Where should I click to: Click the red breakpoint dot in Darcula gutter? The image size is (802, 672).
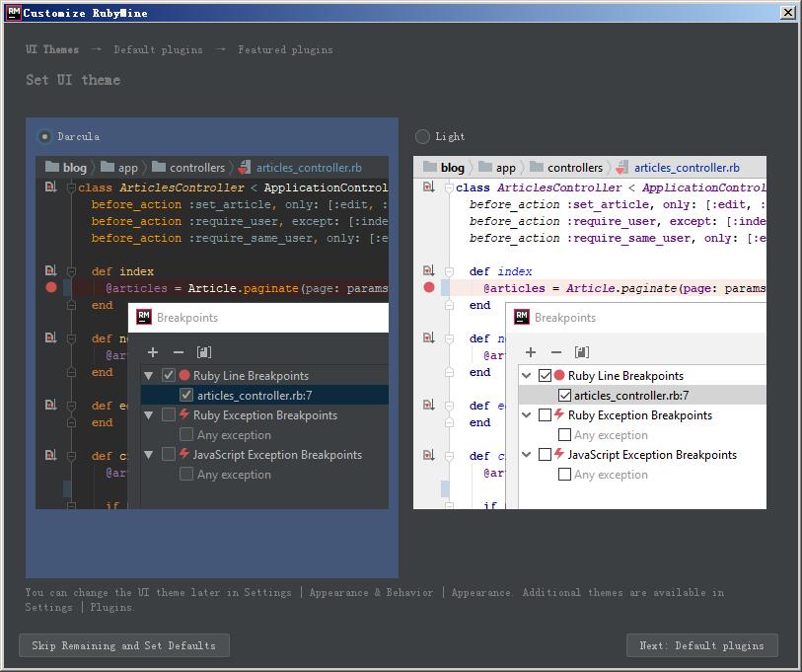click(51, 287)
